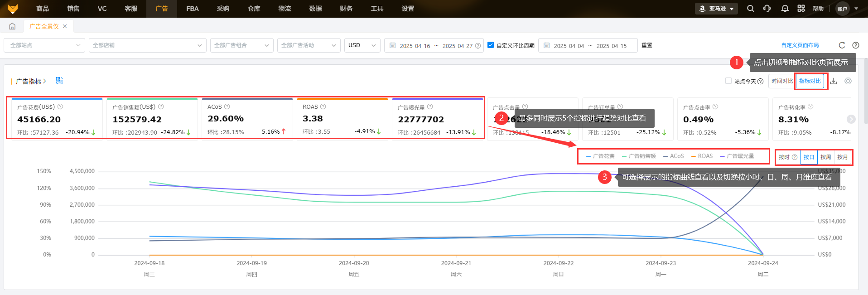Viewport: 868px width, 295px height.
Task: Download ad metrics via download icon
Action: 834,81
